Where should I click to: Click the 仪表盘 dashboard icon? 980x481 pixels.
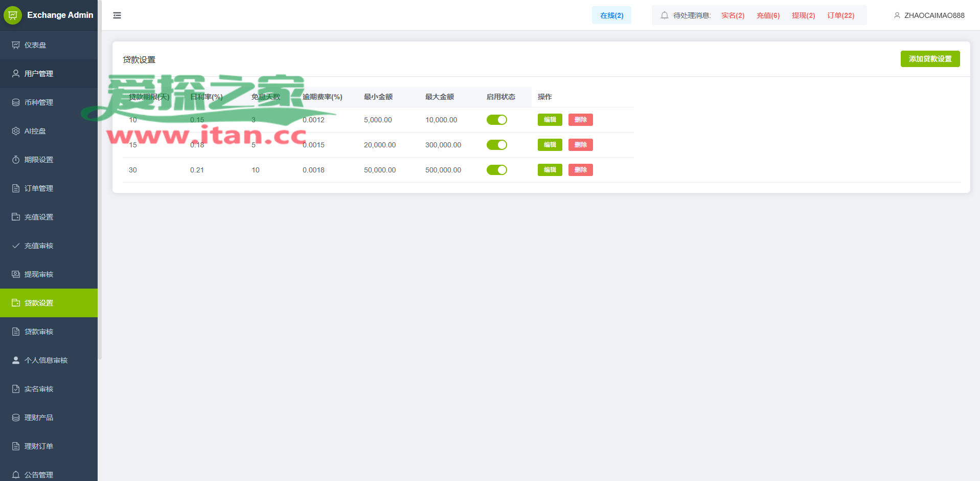click(16, 45)
